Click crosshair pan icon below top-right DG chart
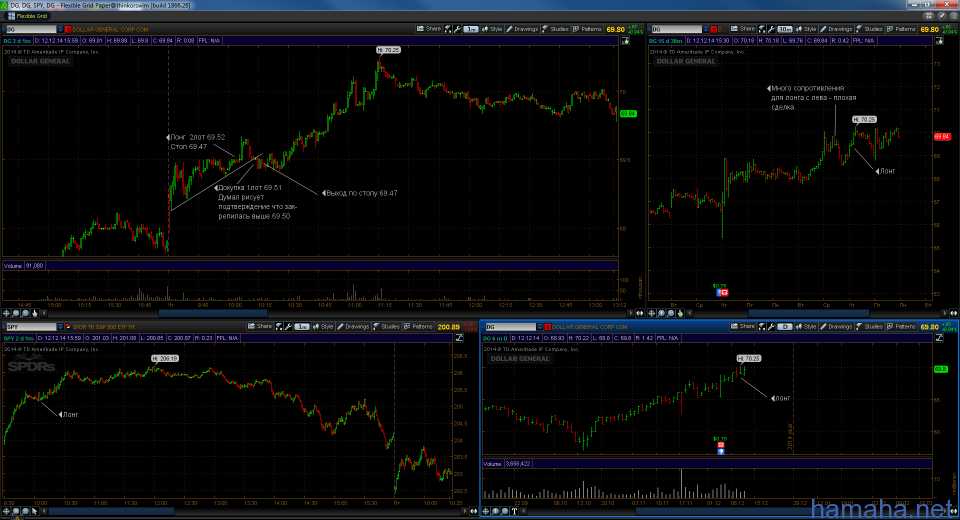Image resolution: width=960 pixels, height=520 pixels. [652, 313]
